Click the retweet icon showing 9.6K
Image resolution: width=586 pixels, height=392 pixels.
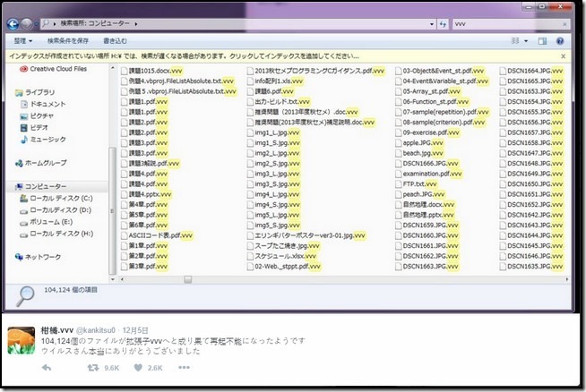tap(92, 368)
